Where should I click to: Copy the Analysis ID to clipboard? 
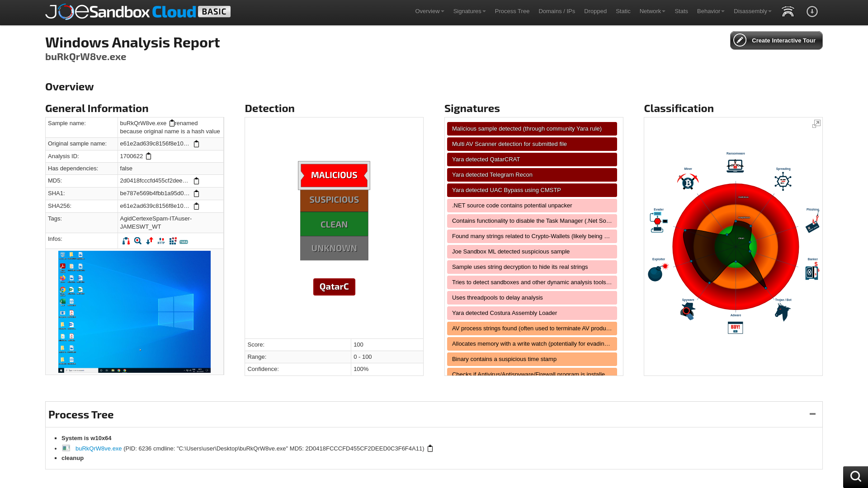tap(148, 156)
